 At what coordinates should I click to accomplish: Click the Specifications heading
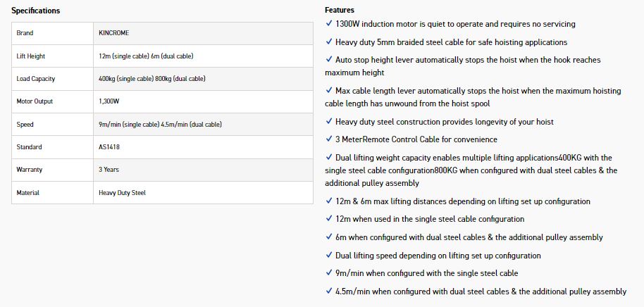35,11
